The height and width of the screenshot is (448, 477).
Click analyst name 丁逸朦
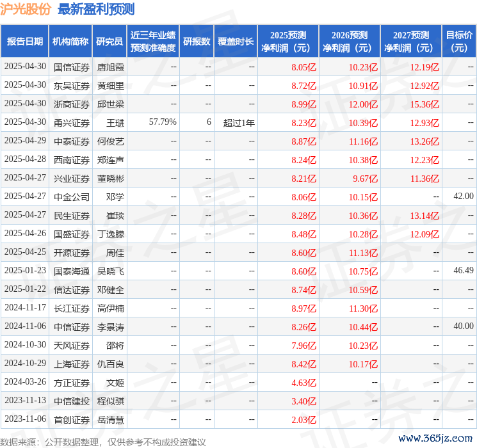[x=110, y=234]
